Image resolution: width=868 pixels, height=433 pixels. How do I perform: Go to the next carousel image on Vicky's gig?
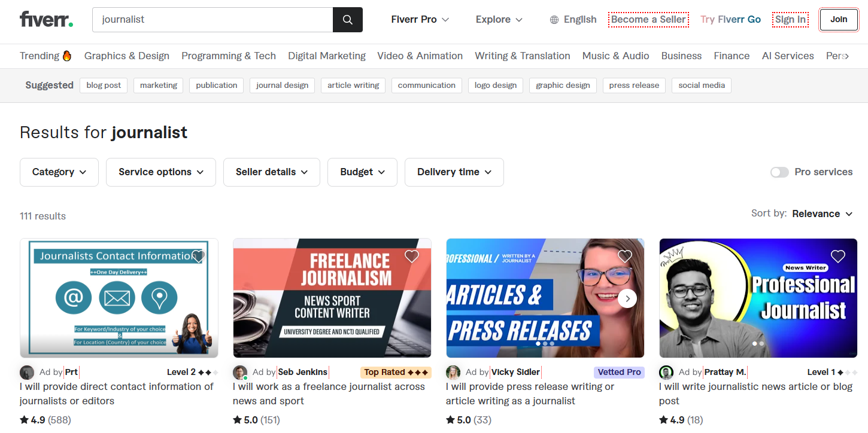(627, 298)
